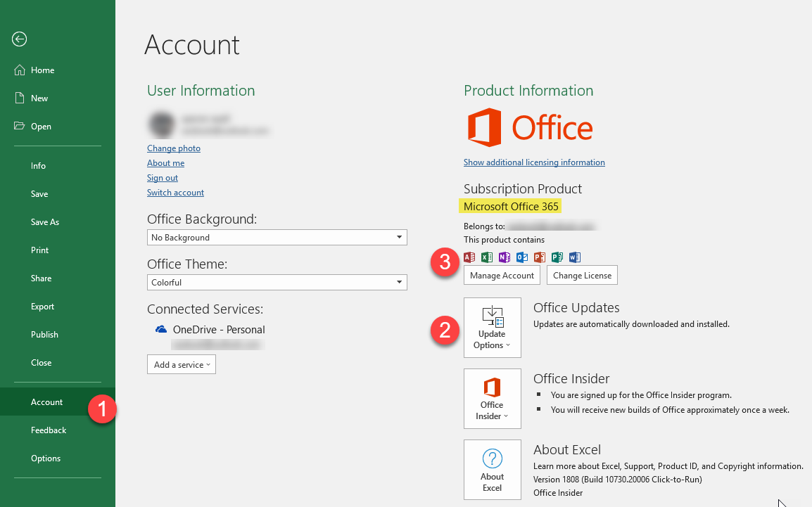This screenshot has width=812, height=507.
Task: Click the Change photo link
Action: [x=174, y=148]
